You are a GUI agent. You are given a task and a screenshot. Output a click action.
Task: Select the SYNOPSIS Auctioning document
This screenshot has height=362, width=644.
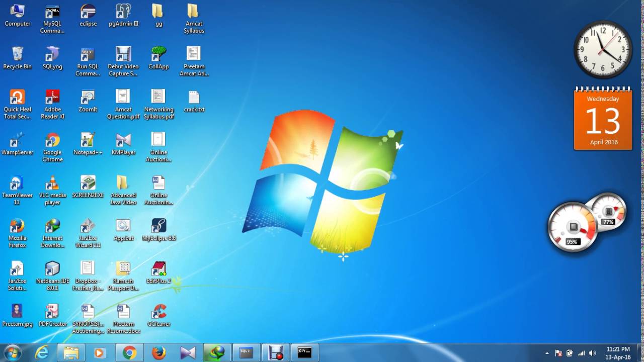pyautogui.click(x=88, y=319)
